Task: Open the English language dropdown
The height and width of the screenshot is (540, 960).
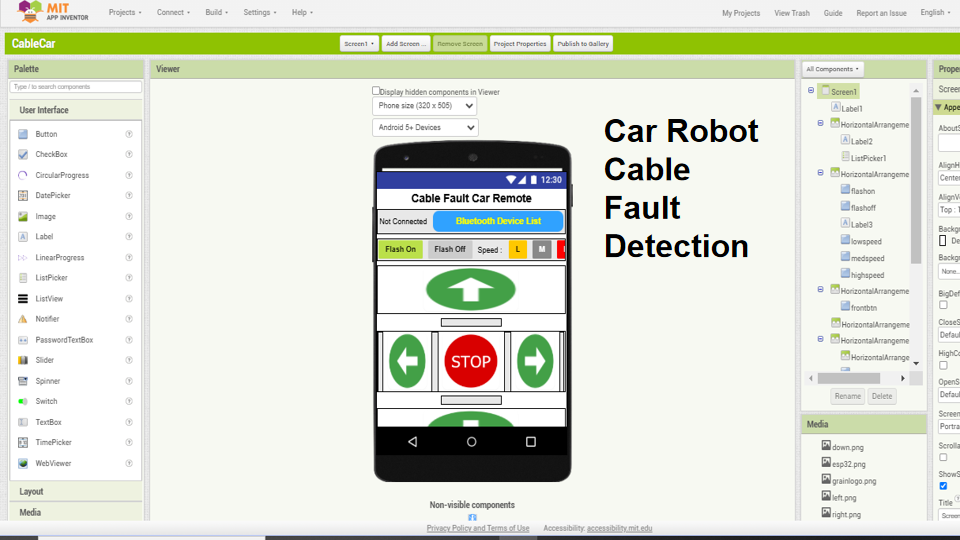Action: point(936,12)
